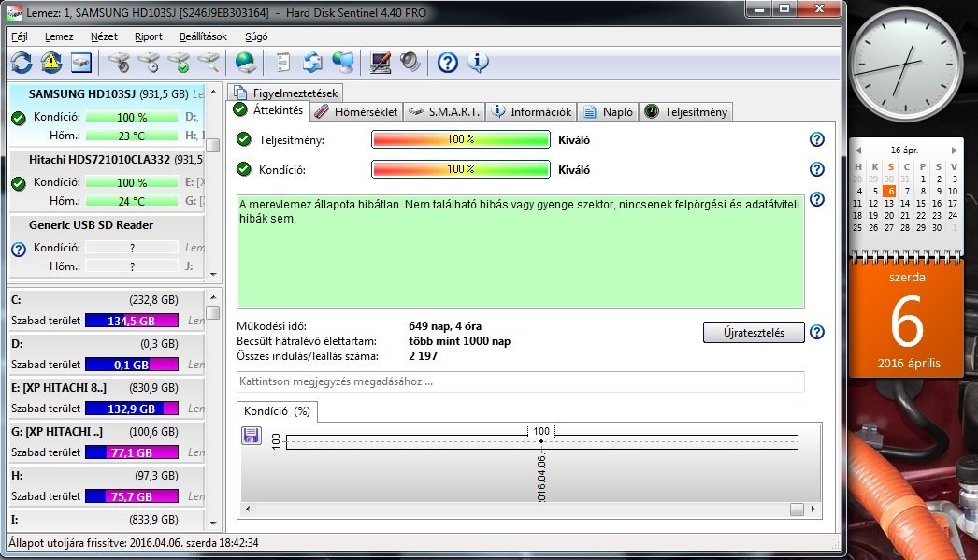This screenshot has width=978, height=560.
Task: Click the refresh disk status toolbar icon
Action: coord(22,63)
